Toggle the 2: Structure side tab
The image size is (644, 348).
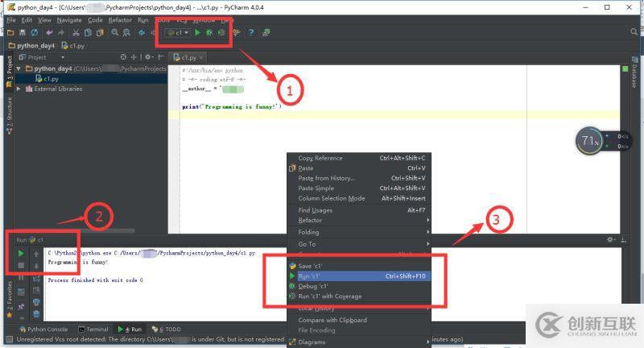tap(9, 116)
